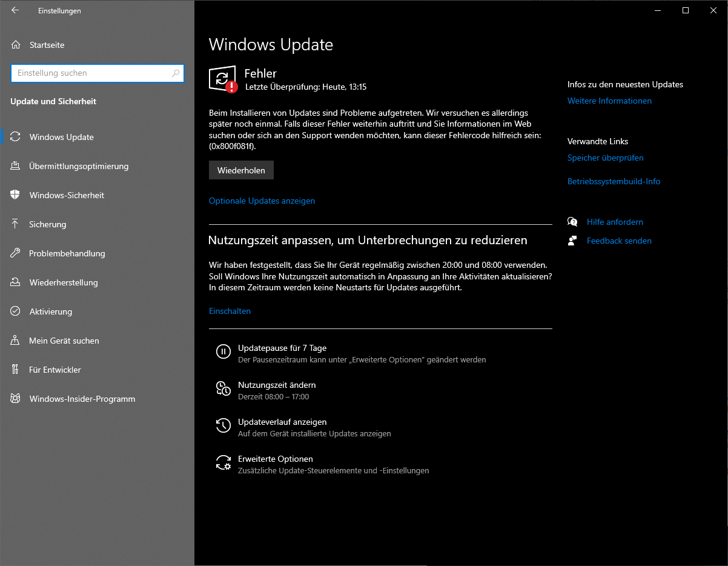The width and height of the screenshot is (728, 566).
Task: Click the Fehler status heading
Action: [x=260, y=73]
